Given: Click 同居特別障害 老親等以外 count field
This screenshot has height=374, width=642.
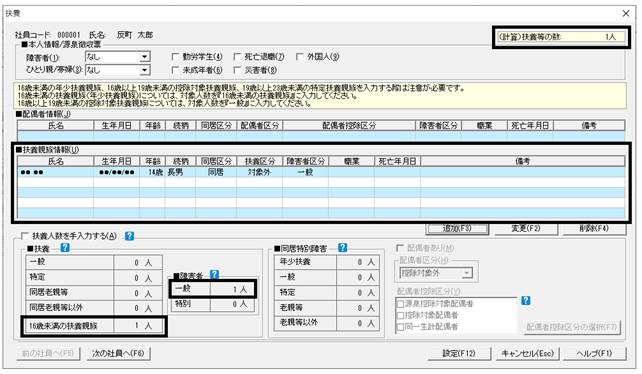Looking at the screenshot, I should coord(358,323).
